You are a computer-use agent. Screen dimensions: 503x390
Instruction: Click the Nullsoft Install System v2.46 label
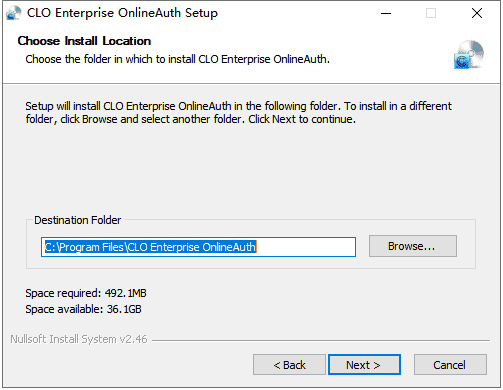(x=79, y=339)
